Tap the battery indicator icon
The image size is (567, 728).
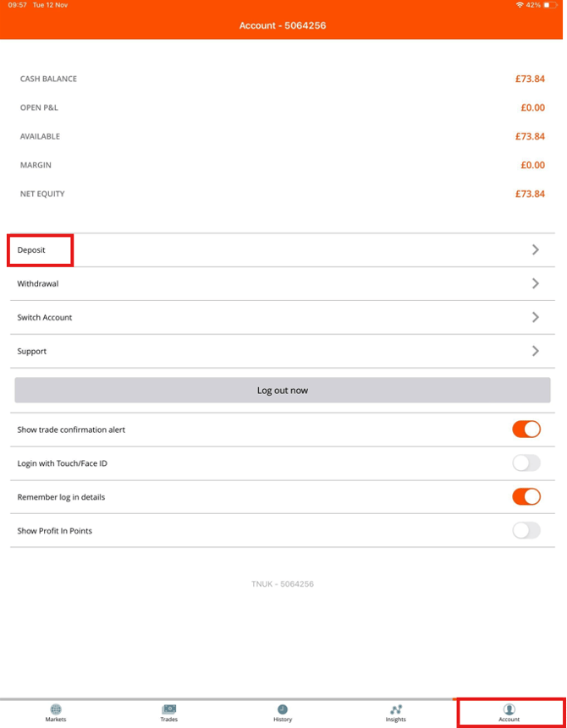click(550, 5)
